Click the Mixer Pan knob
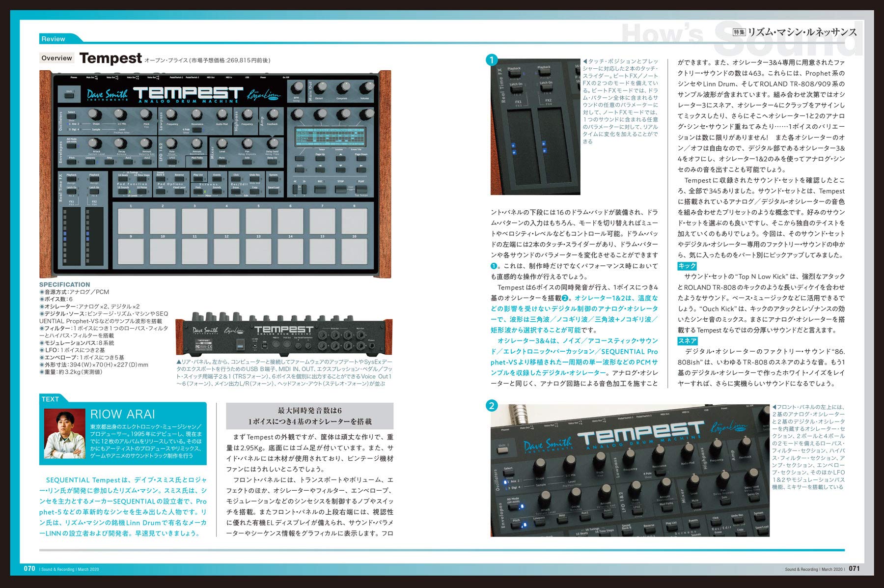884x588 pixels. pos(247,143)
